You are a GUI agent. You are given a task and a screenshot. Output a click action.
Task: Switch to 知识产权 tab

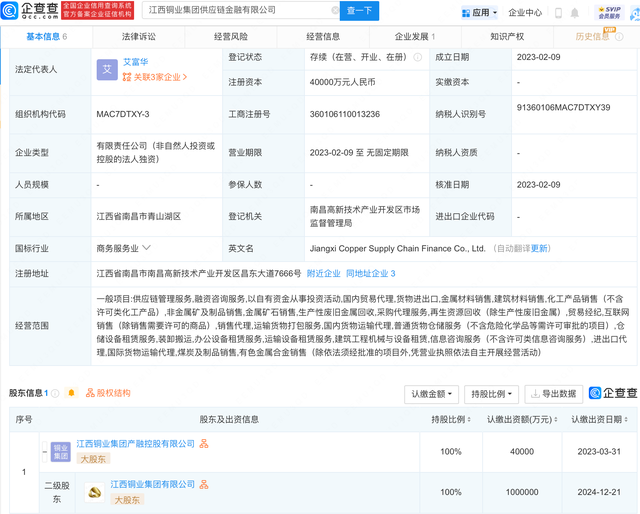point(507,37)
